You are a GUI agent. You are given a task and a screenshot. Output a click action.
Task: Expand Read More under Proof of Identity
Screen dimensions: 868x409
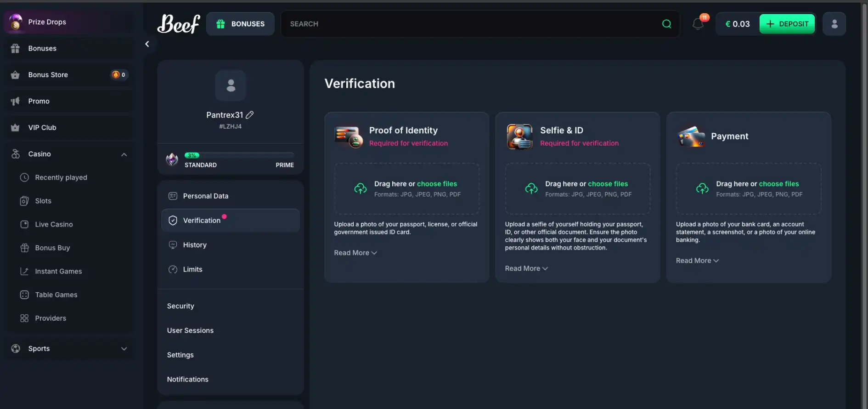pyautogui.click(x=355, y=253)
